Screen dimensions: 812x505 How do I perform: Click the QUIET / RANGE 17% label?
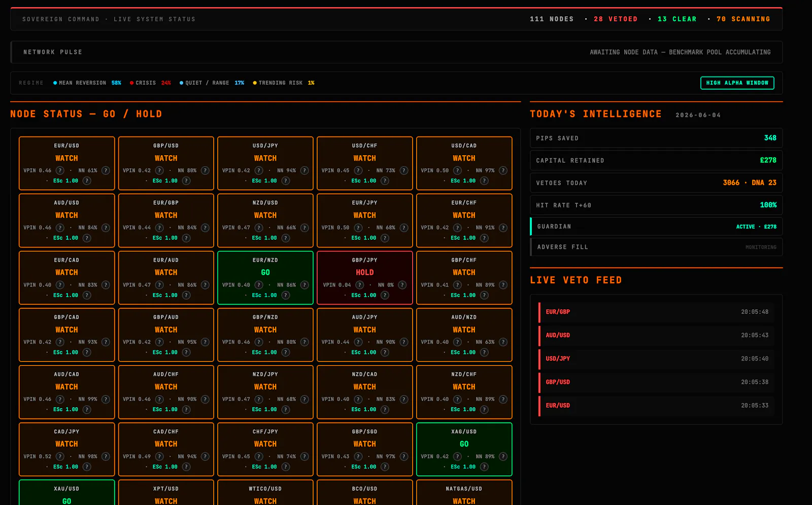coord(212,83)
